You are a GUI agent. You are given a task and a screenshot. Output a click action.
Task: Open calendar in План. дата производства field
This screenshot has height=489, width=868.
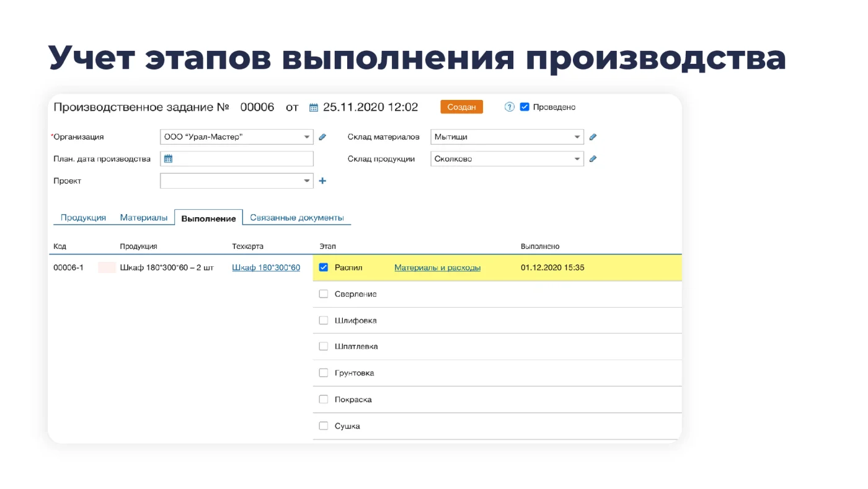[x=168, y=159]
